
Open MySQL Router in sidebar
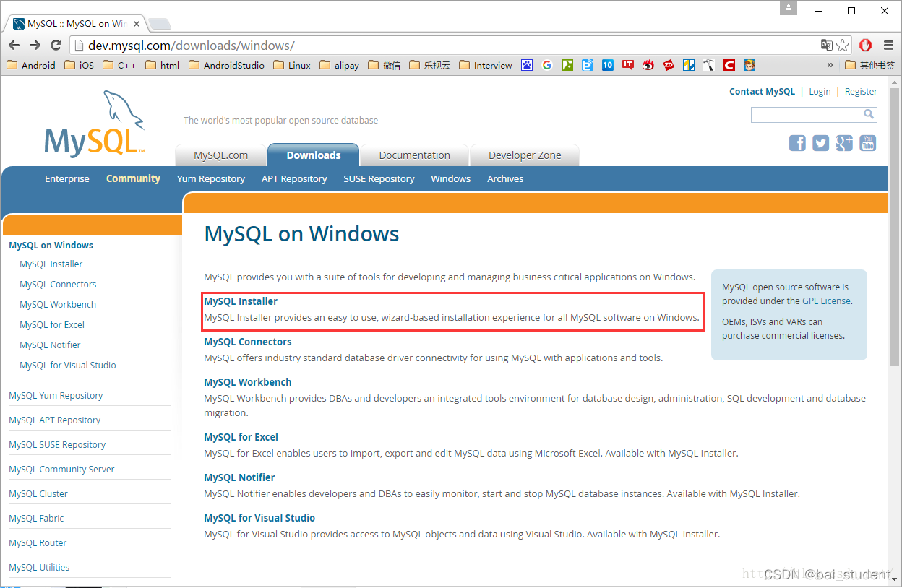click(38, 543)
